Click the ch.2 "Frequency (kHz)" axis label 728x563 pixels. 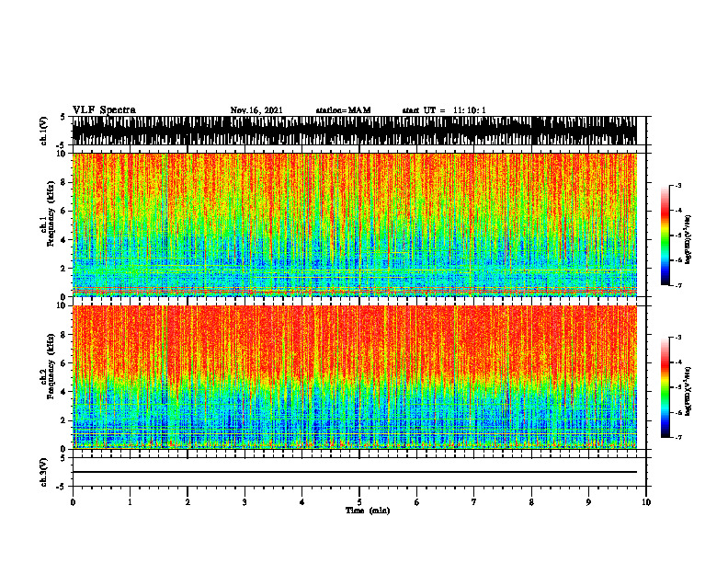click(51, 366)
